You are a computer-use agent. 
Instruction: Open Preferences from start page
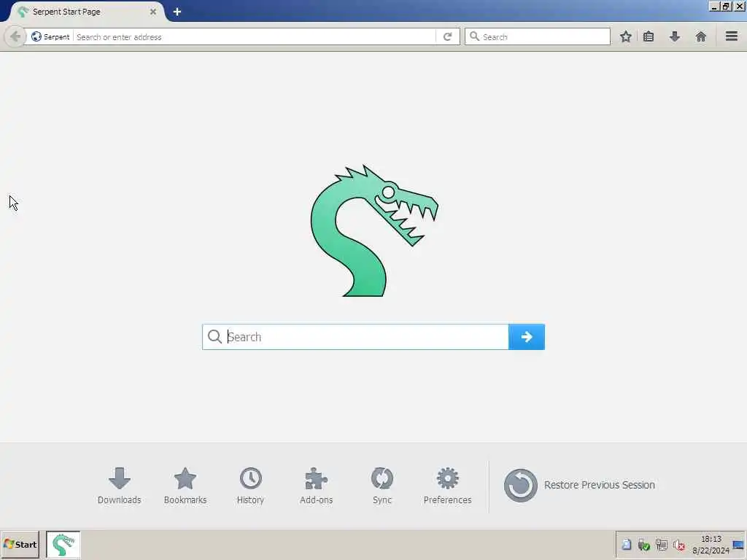click(447, 486)
